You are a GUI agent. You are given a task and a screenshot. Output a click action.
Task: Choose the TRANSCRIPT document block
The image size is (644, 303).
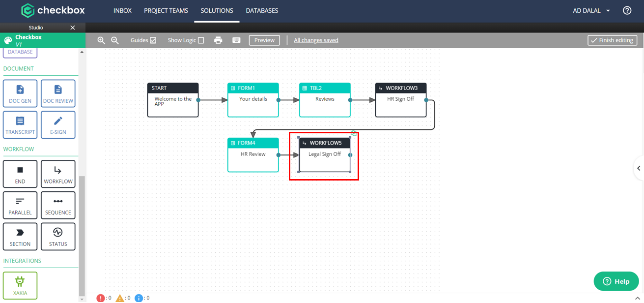tap(20, 125)
